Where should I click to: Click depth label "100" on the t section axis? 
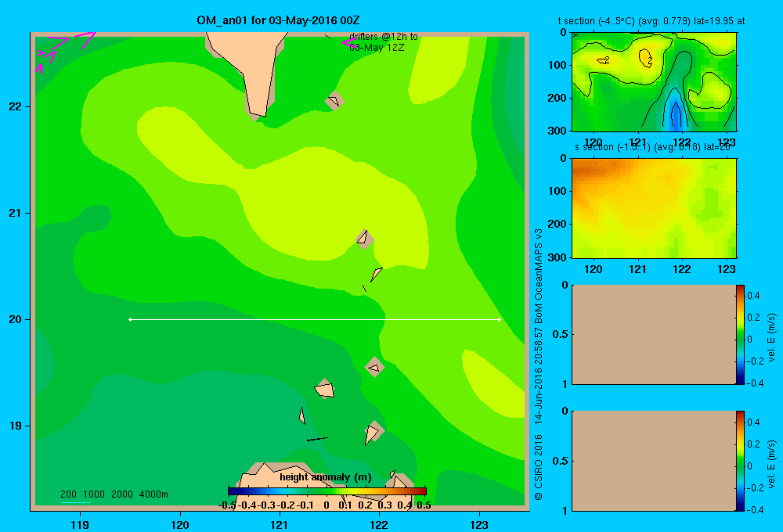tap(559, 65)
